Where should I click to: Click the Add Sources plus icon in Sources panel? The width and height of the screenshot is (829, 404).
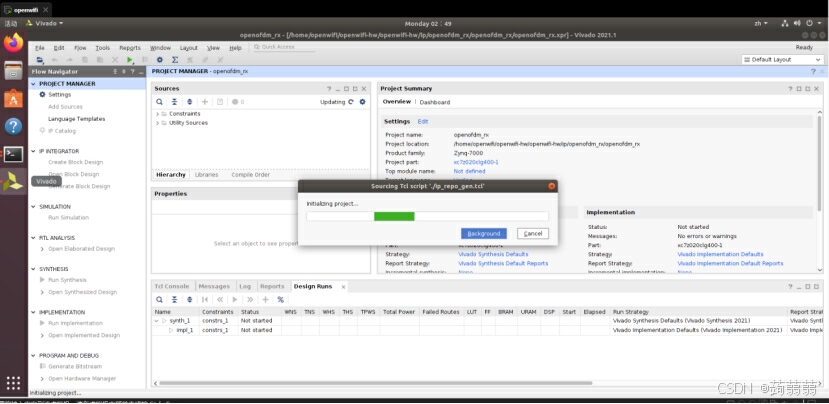pos(205,102)
